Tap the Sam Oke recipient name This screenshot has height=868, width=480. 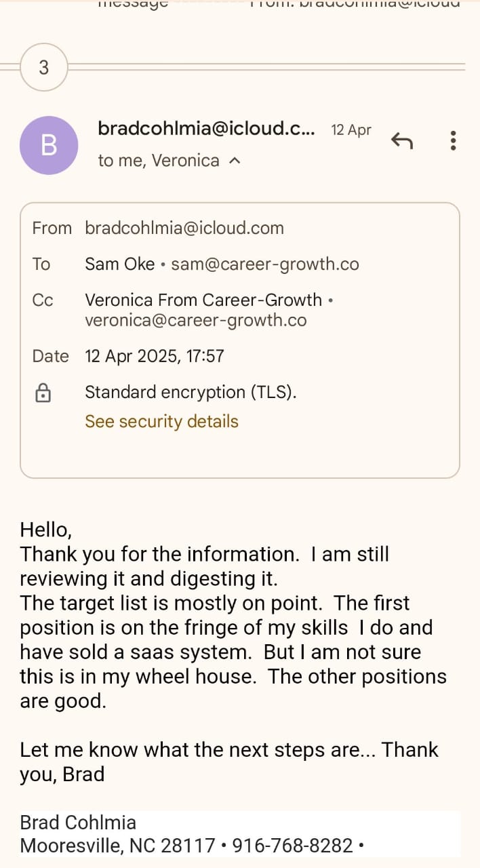tap(120, 264)
